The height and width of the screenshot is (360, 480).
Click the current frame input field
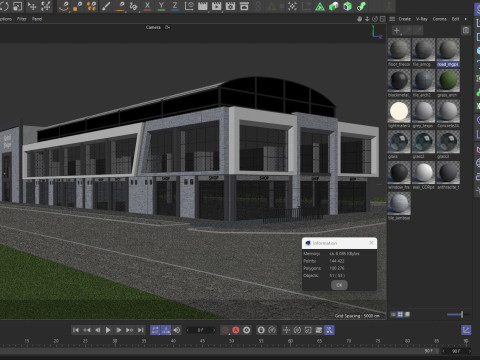pyautogui.click(x=201, y=330)
